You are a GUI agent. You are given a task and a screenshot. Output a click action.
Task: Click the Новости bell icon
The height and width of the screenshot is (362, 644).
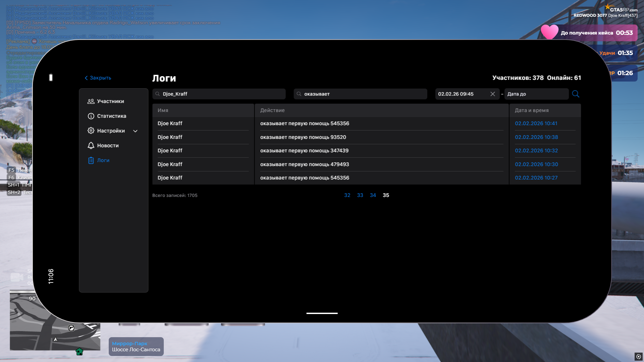pyautogui.click(x=91, y=146)
